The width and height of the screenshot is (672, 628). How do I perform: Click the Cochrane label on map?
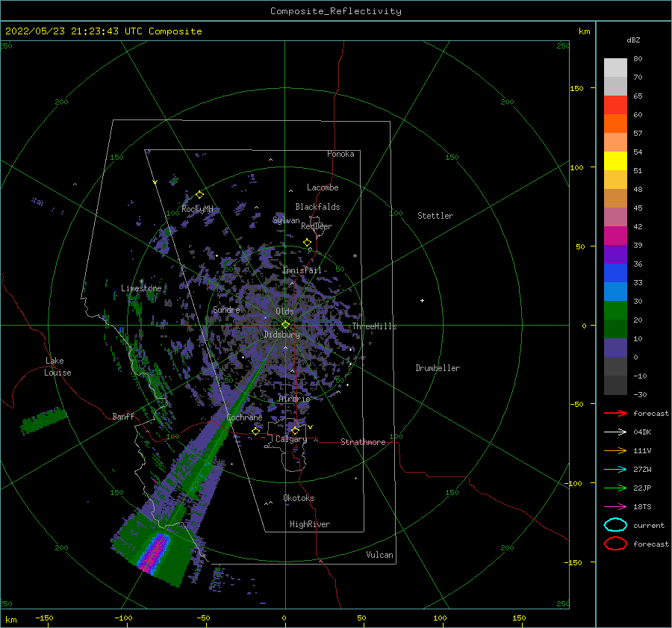pos(244,417)
